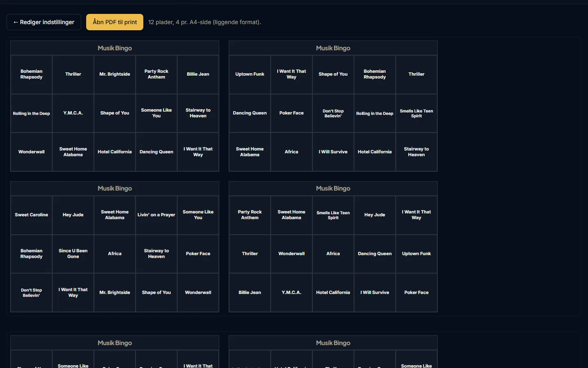The height and width of the screenshot is (368, 588).
Task: Select Wonderwall in the fourth card's middle row
Action: pos(292,254)
